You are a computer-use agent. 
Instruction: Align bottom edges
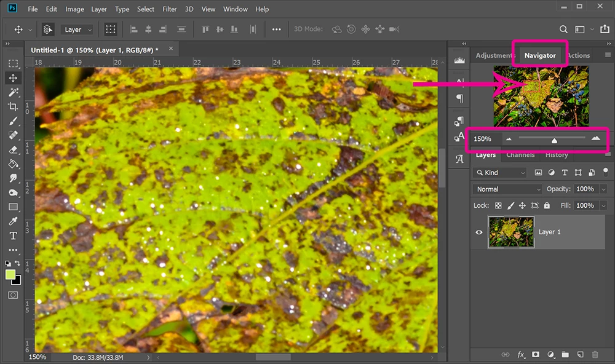[234, 30]
